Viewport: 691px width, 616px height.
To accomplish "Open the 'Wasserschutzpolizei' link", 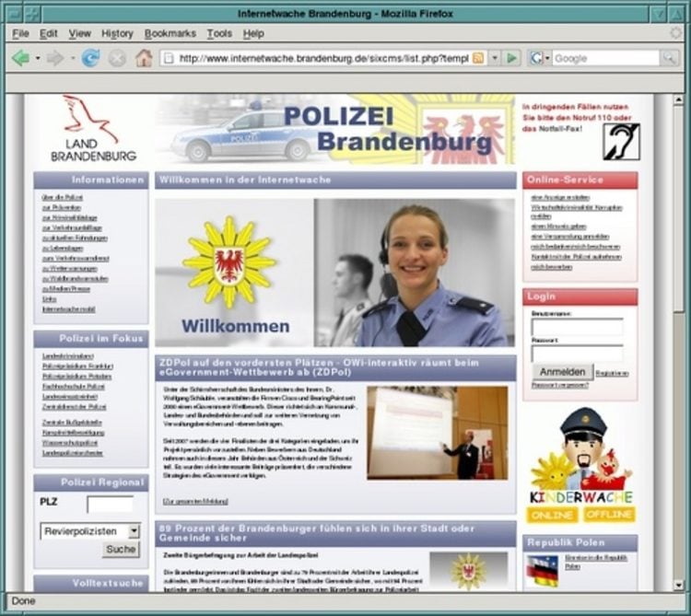I will [x=70, y=443].
